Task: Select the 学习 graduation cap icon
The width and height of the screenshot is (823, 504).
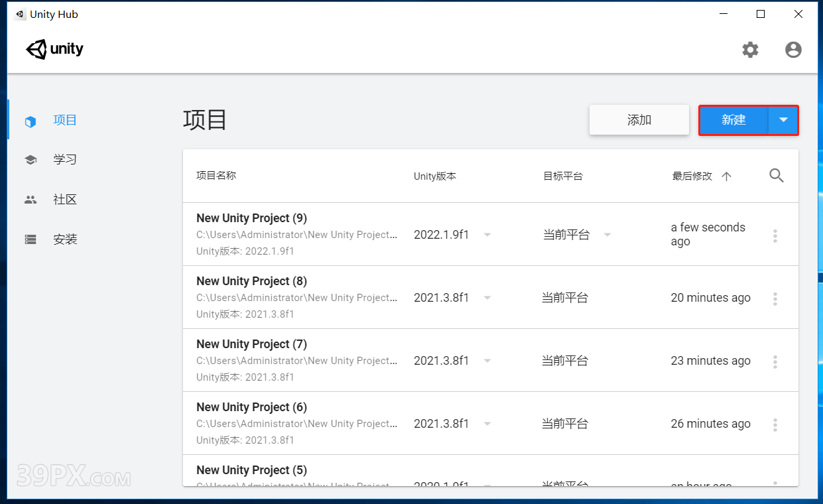Action: point(31,160)
